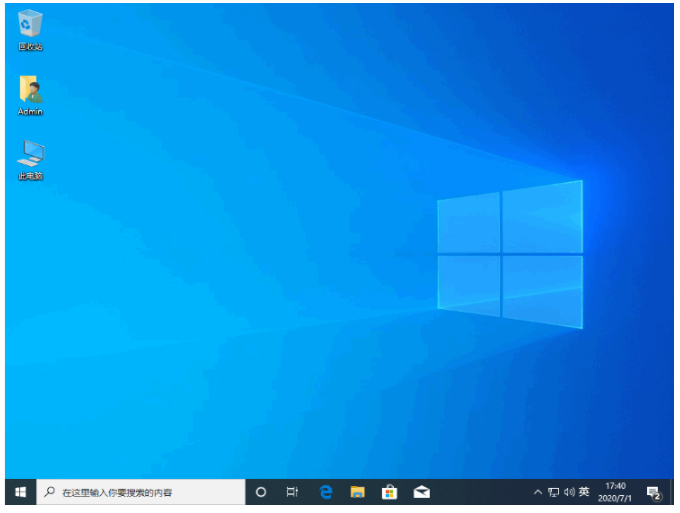The height and width of the screenshot is (513, 680).
Task: Open File Explorer from the taskbar
Action: coord(357,492)
